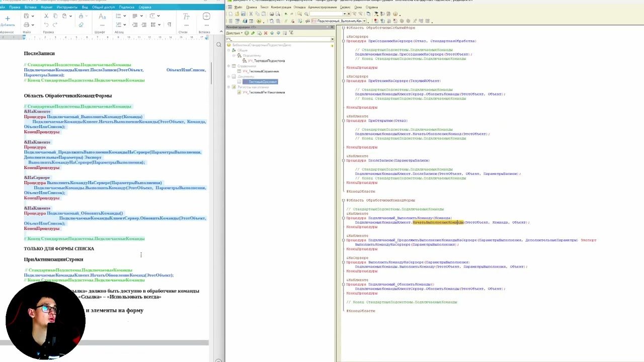Click the comment lines // icon in Configurator

(x=286, y=21)
